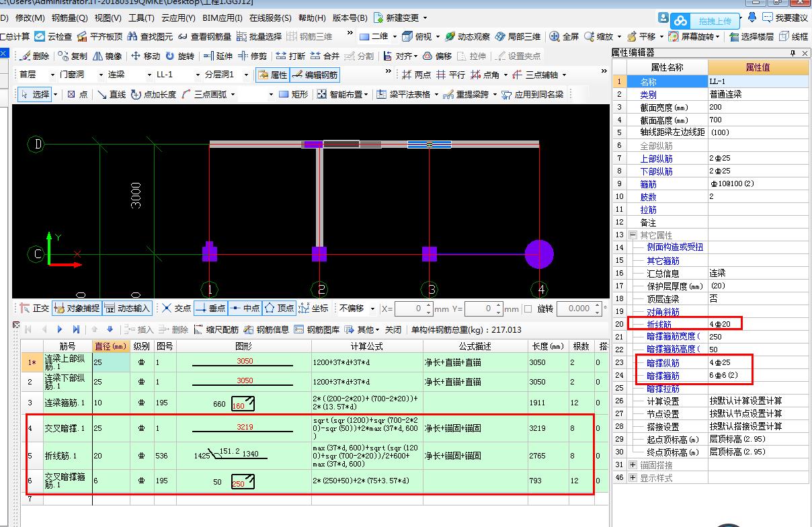
Task: Toggle the 属性 properties panel button
Action: pos(272,75)
